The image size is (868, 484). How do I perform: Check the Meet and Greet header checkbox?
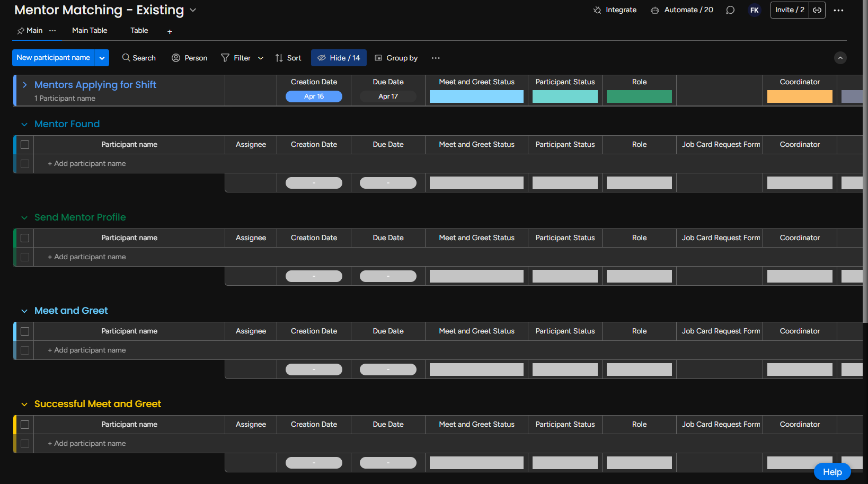(25, 331)
